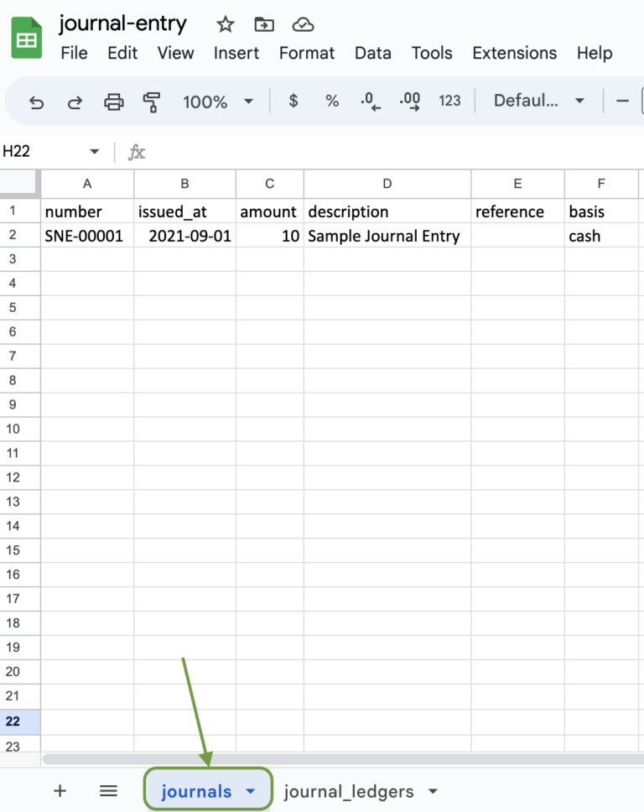Open the Tools menu

(x=432, y=53)
